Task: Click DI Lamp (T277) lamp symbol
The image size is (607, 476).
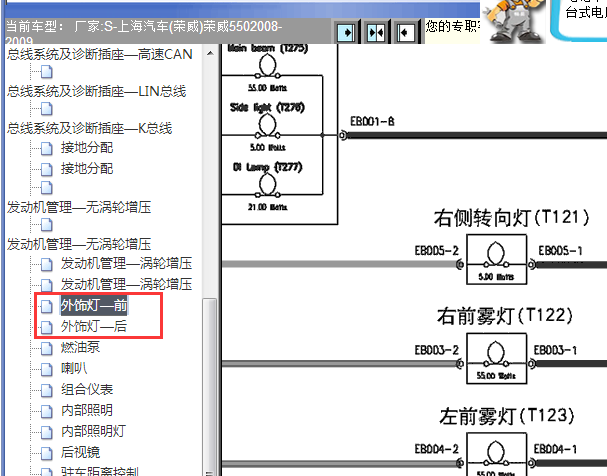Action: pos(267,186)
